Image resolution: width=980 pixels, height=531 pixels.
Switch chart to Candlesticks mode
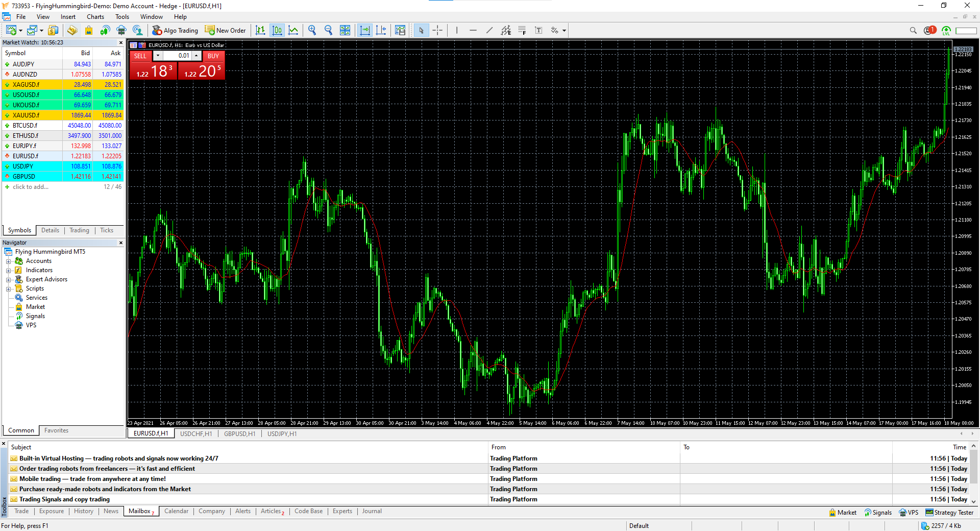point(277,31)
